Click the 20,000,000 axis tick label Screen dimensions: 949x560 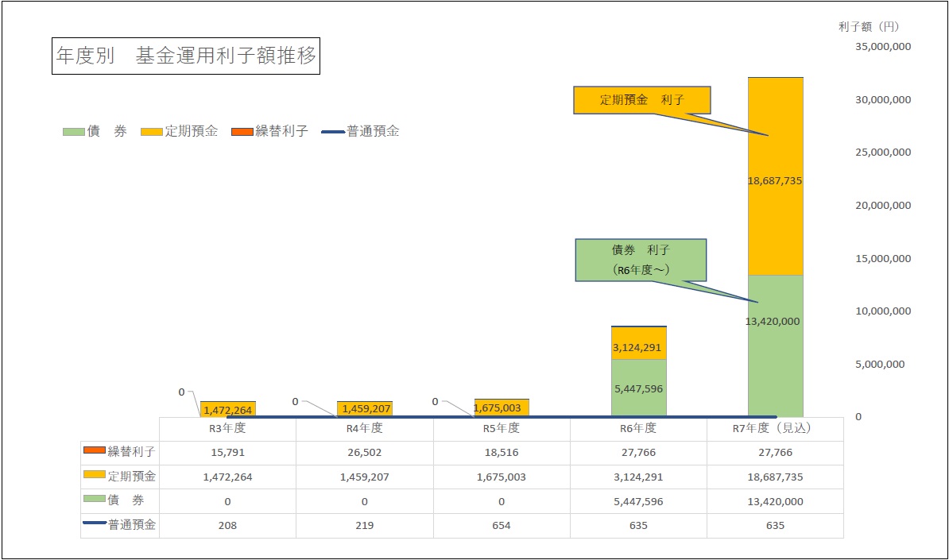(882, 206)
